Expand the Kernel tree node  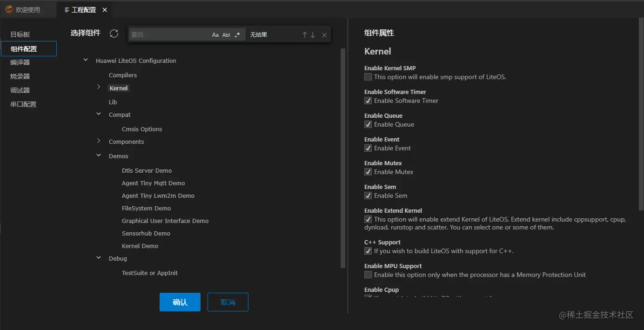click(x=99, y=87)
